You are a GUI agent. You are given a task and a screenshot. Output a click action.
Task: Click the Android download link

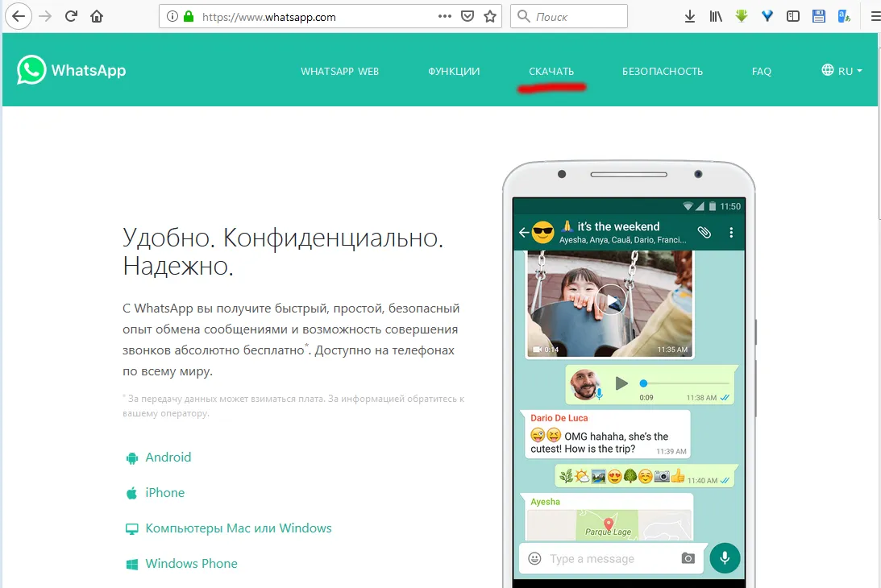(168, 458)
